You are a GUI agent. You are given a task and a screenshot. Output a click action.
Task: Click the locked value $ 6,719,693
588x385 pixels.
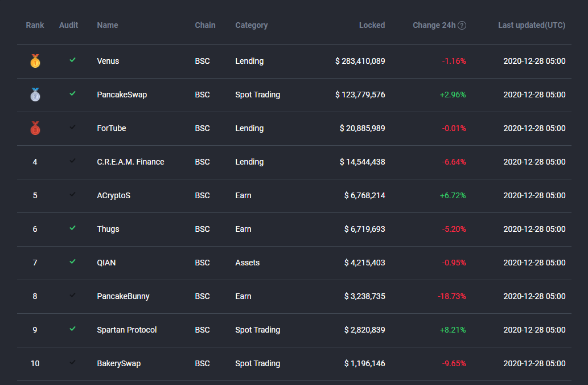coord(364,229)
